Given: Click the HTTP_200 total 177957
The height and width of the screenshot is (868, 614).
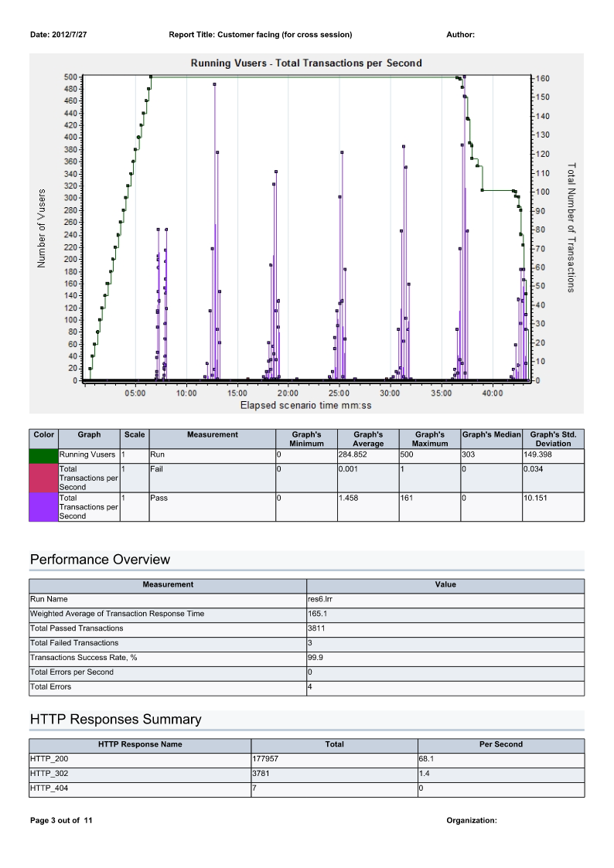Looking at the screenshot, I should tap(266, 759).
